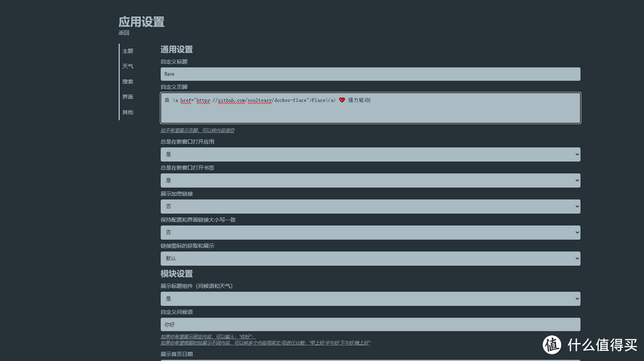Click the 自定义标题 input showing flare

click(x=370, y=74)
